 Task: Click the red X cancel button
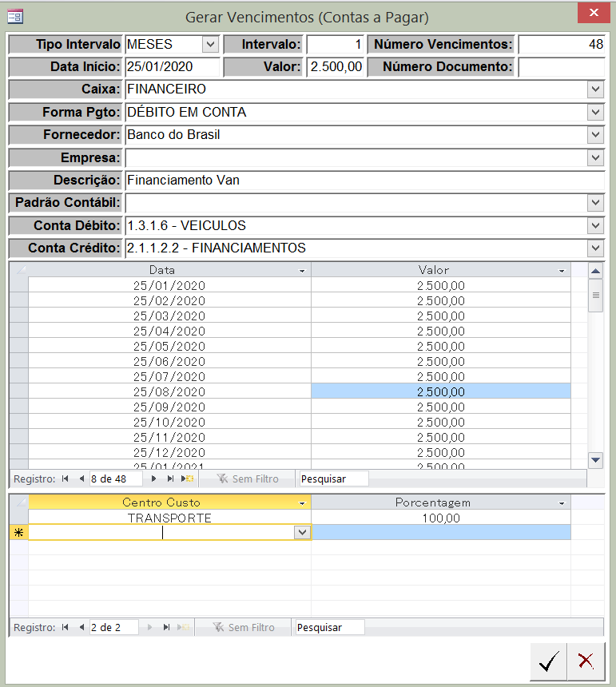(x=586, y=661)
